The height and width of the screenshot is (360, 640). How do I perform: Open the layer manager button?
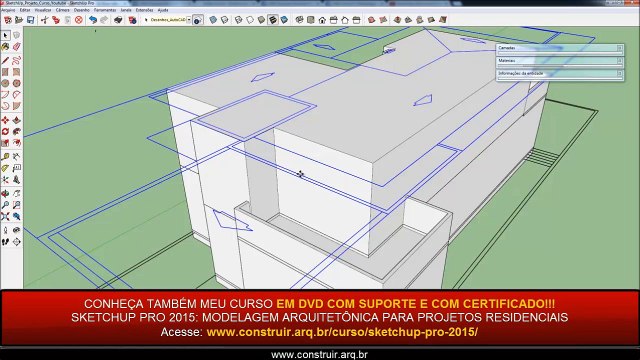click(198, 20)
